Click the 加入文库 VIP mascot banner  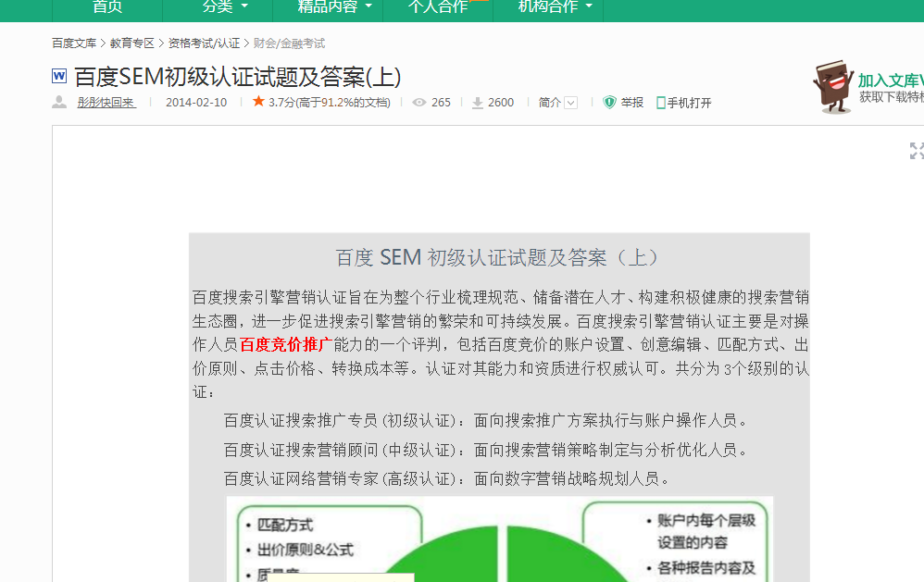(868, 86)
